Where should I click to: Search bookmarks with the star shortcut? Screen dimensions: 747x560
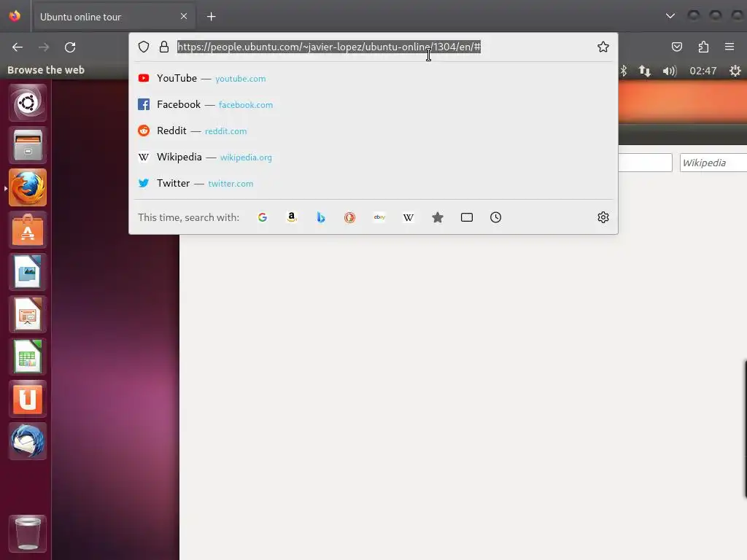pos(438,217)
